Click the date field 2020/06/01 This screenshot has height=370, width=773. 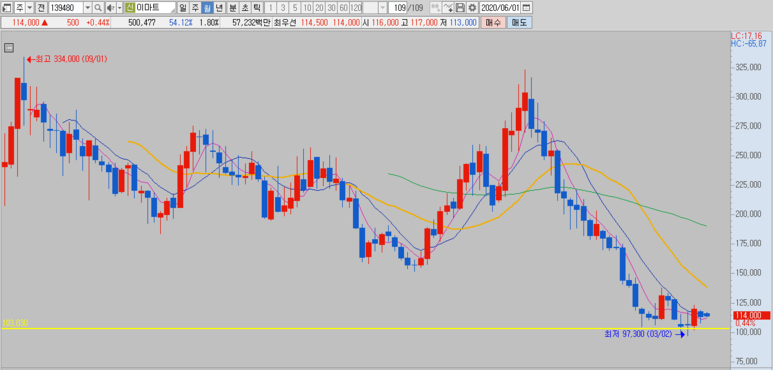click(x=500, y=7)
